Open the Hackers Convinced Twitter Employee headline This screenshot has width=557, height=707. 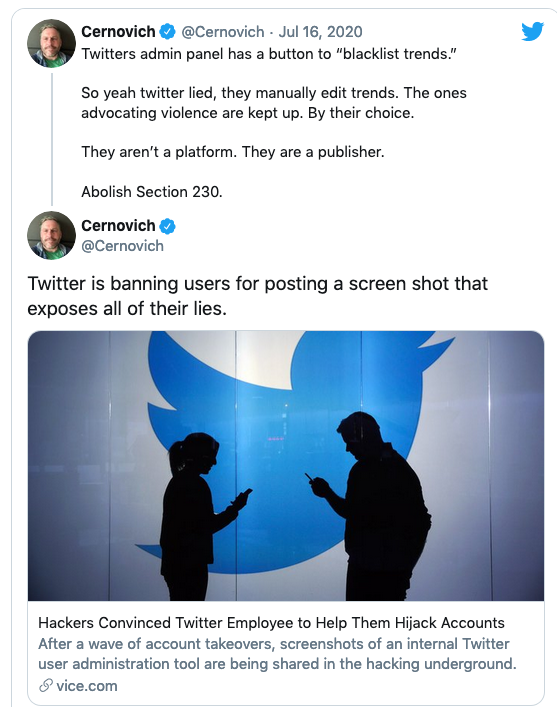point(271,623)
